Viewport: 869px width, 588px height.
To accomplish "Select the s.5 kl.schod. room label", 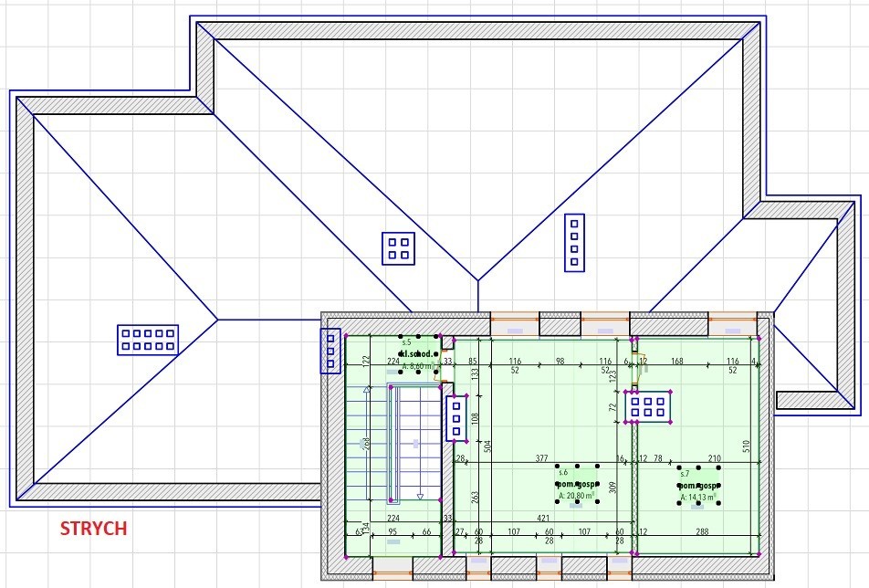I will [x=418, y=352].
